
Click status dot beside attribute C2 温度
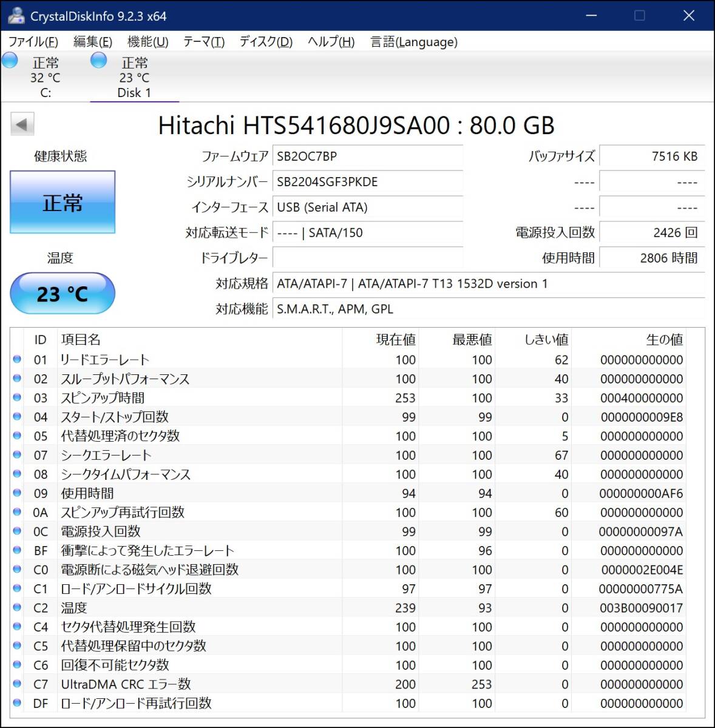[17, 608]
